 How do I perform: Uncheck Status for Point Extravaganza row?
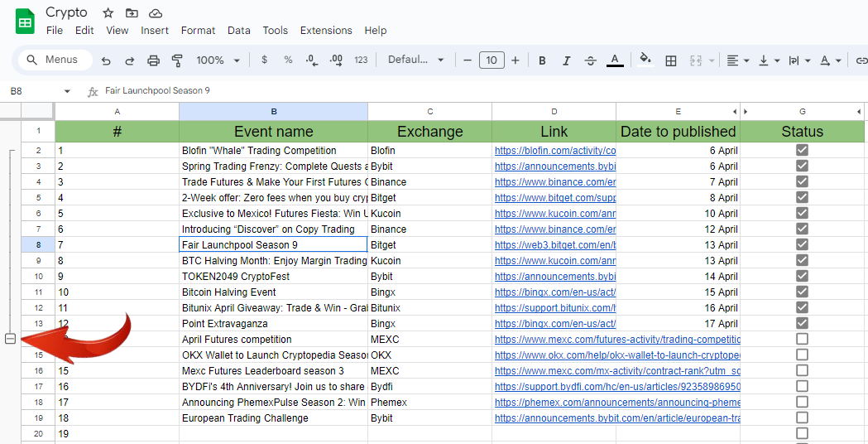[802, 323]
